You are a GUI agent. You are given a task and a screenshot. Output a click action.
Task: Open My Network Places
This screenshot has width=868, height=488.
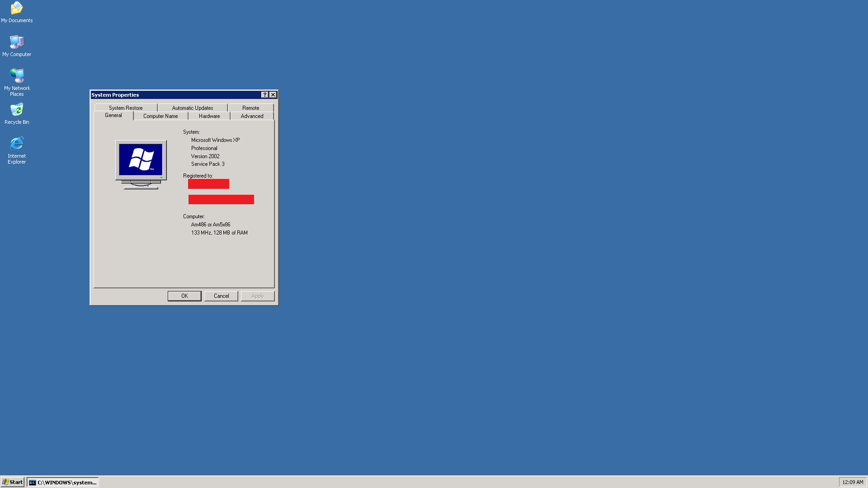coord(17,76)
